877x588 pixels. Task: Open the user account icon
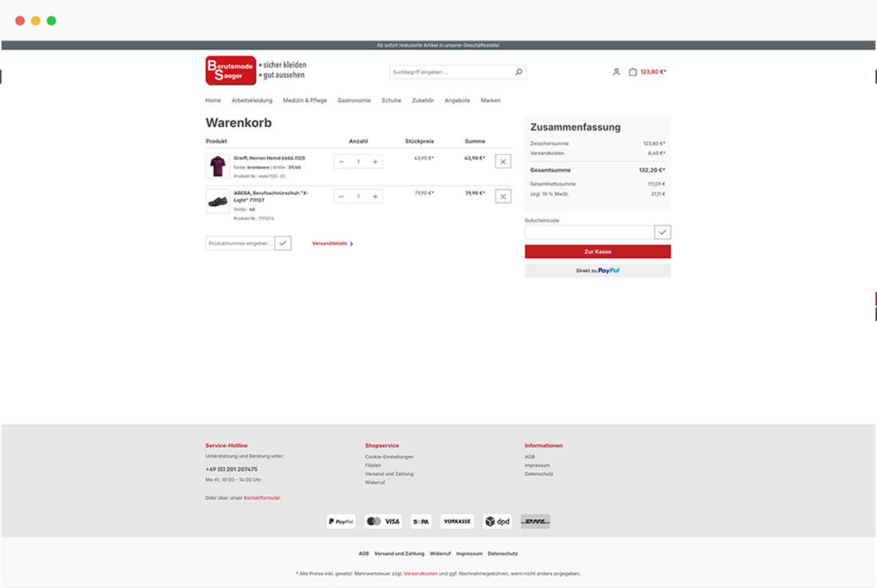click(x=616, y=72)
